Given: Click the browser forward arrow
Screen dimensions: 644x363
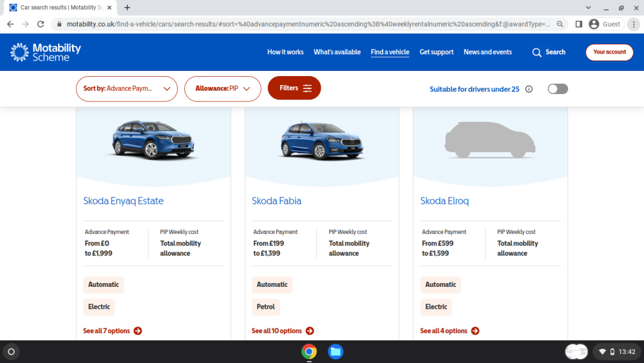Looking at the screenshot, I should (x=26, y=25).
